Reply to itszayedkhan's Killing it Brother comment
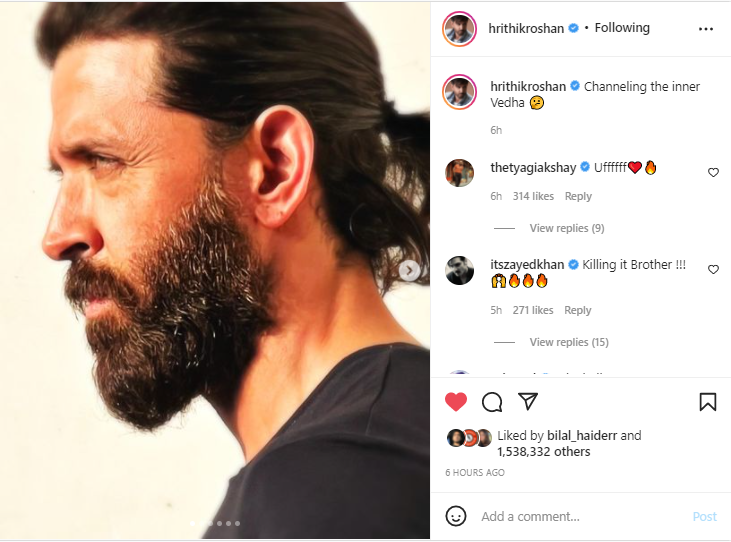731x542 pixels. pos(578,310)
